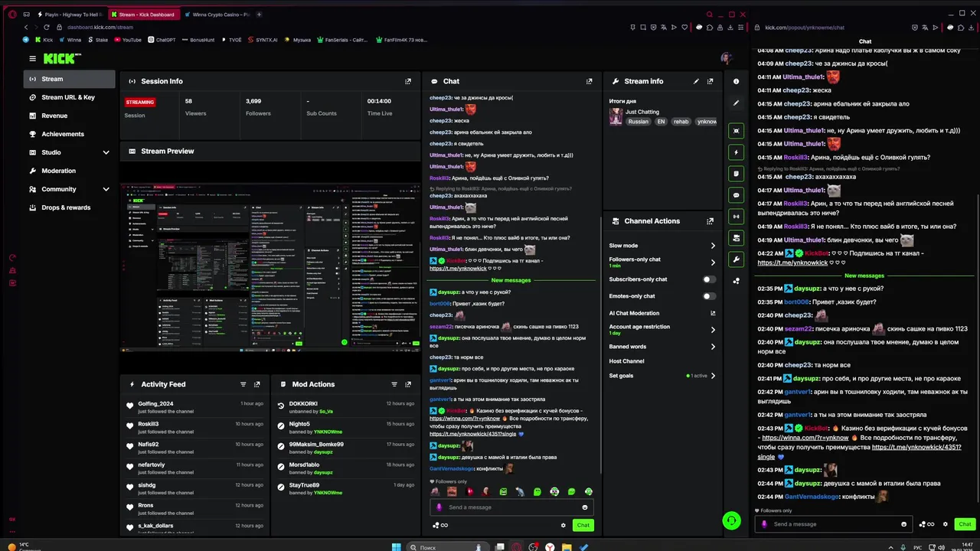This screenshot has height=551, width=980.
Task: Click the Stream Preview video thumbnail
Action: click(x=270, y=266)
